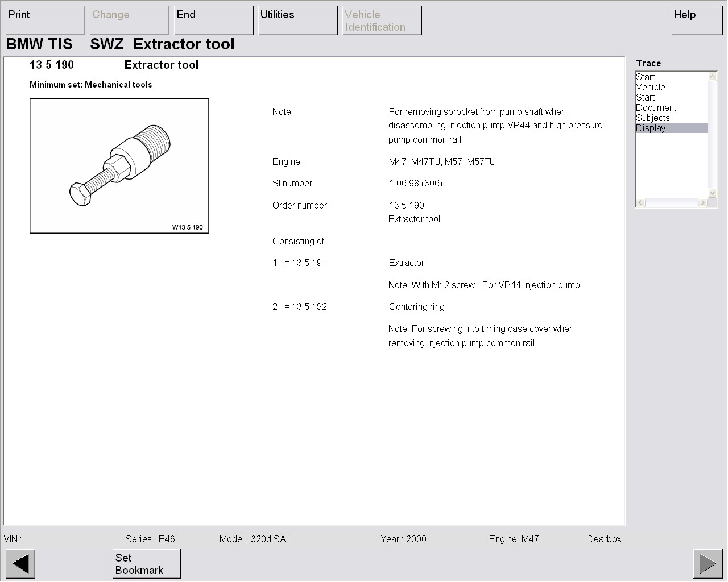Click 'Note: With M12 screw' line
Image resolution: width=728 pixels, height=582 pixels.
pyautogui.click(x=484, y=285)
